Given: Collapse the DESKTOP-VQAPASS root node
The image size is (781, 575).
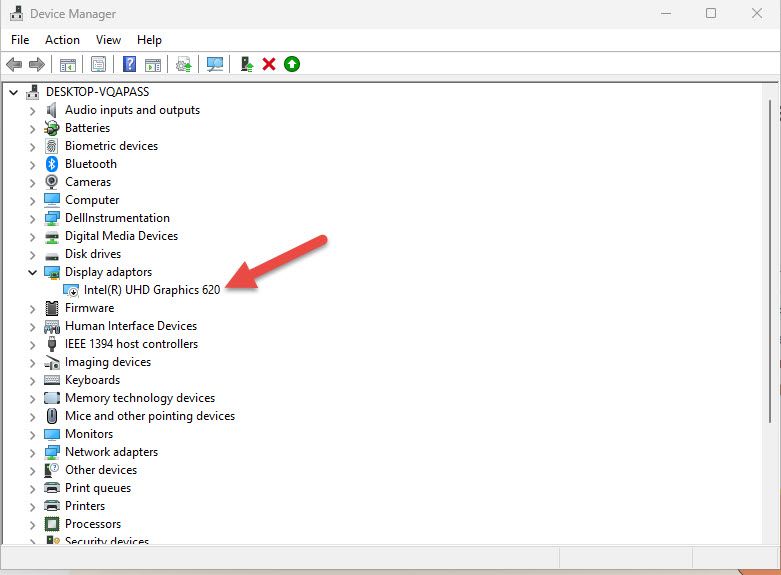Looking at the screenshot, I should click(14, 92).
